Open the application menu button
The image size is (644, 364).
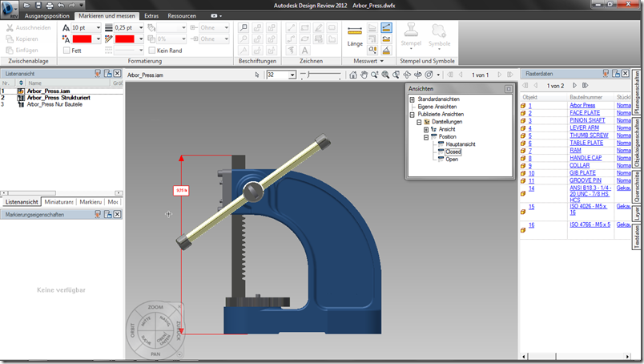pyautogui.click(x=9, y=9)
